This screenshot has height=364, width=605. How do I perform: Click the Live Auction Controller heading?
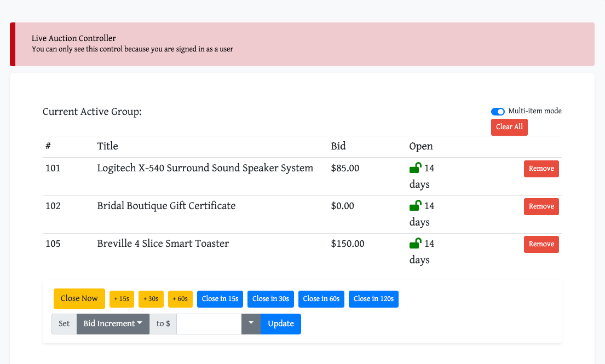(x=74, y=38)
